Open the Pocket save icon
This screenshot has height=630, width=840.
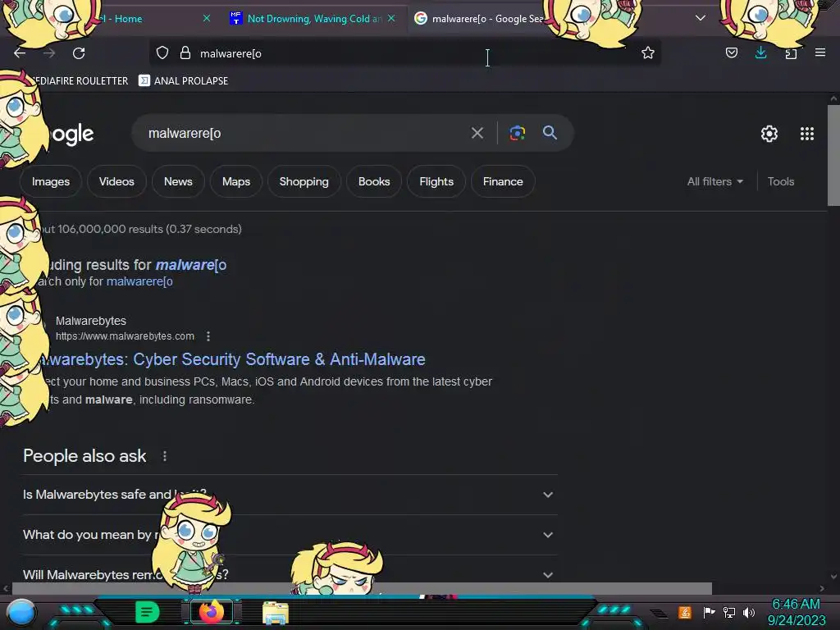[731, 52]
